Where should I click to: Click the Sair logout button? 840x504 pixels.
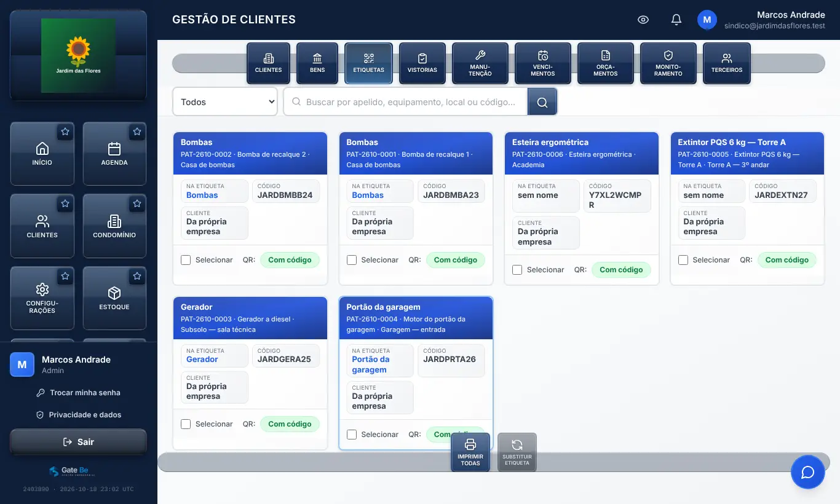(x=78, y=442)
